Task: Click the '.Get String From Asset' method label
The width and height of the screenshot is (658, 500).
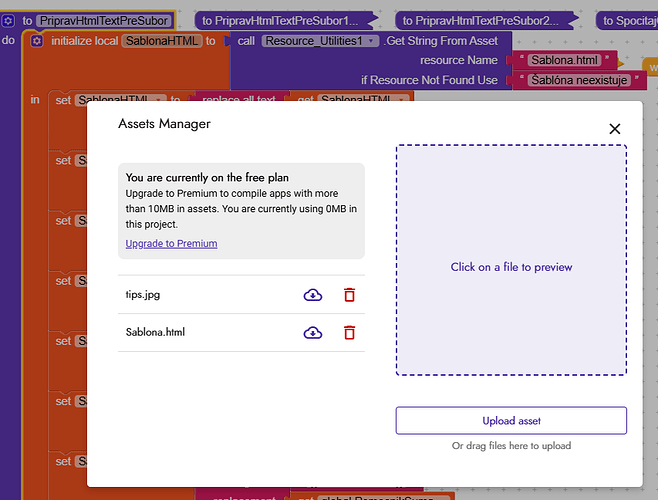Action: click(441, 41)
